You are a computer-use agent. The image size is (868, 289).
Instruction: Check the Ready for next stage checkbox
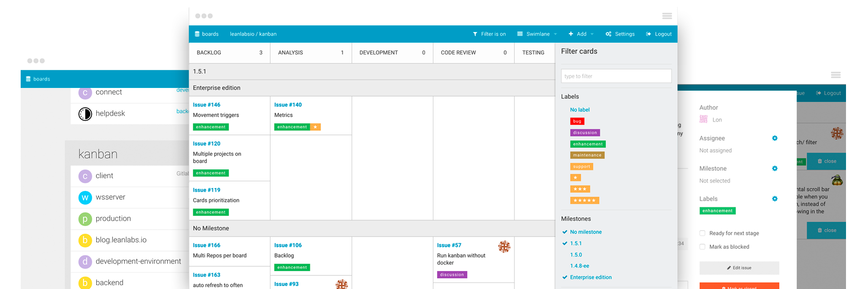point(702,233)
